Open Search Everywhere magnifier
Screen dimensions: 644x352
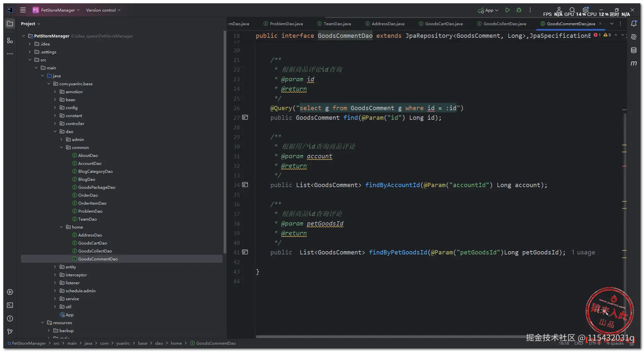(572, 10)
